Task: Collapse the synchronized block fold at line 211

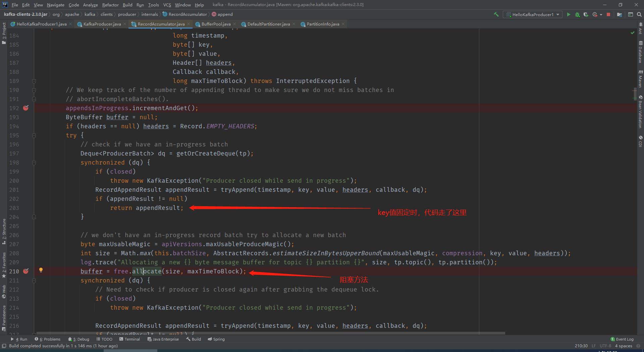Action: (34, 280)
